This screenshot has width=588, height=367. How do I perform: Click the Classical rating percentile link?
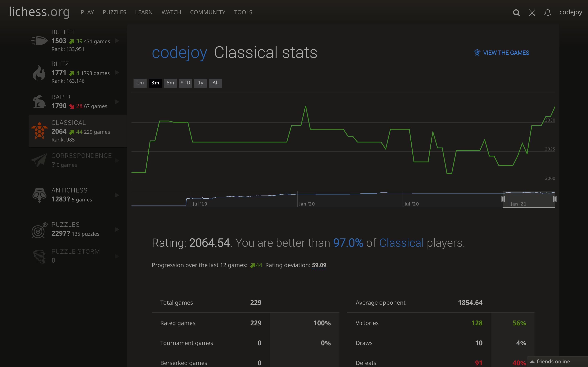point(347,242)
